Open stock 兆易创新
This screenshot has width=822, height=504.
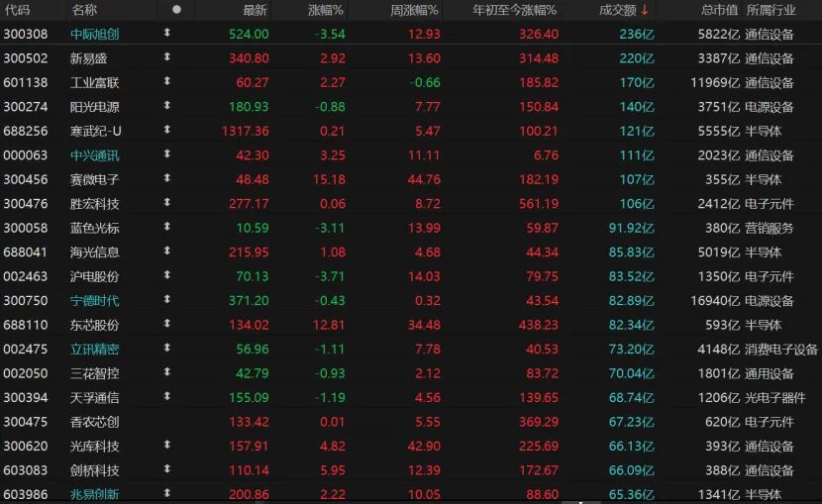tap(95, 494)
